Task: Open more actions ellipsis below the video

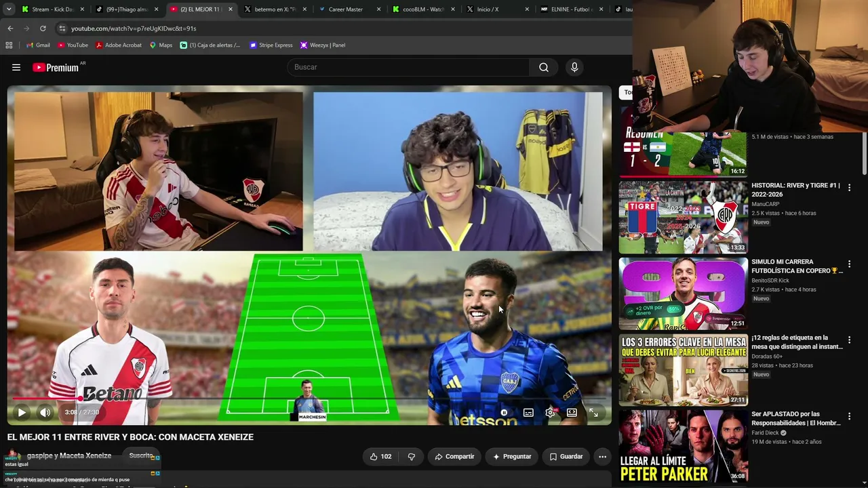Action: pyautogui.click(x=602, y=457)
